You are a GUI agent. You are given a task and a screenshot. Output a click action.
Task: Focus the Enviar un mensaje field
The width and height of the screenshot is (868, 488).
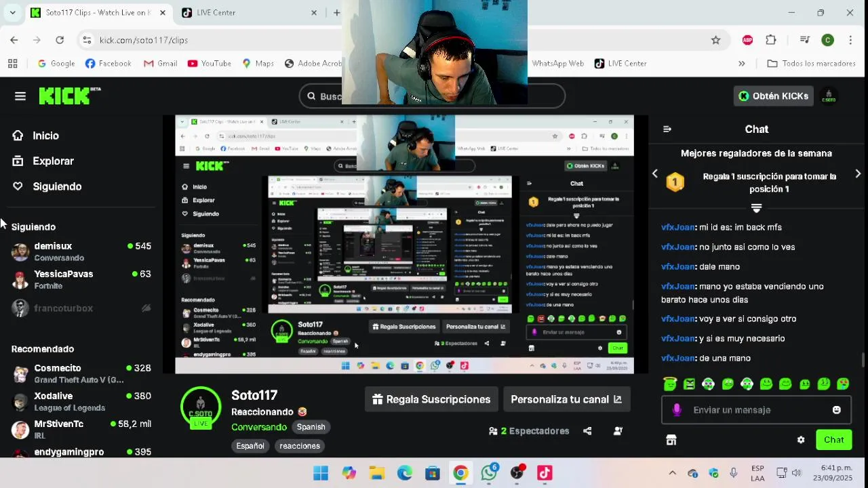click(x=756, y=410)
